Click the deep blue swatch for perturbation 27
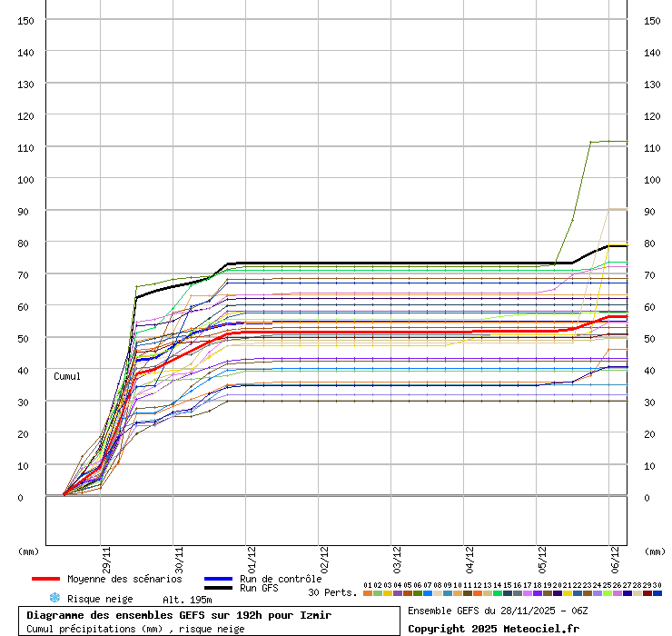672x636 pixels. tap(628, 593)
